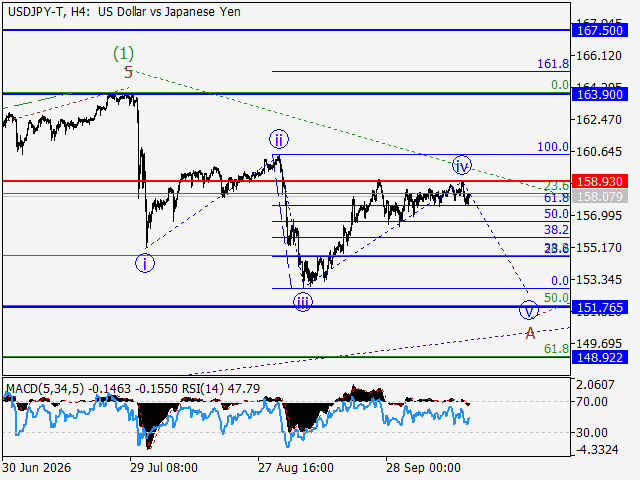Select the blue 148.922 price label
Image resolution: width=640 pixels, height=480 pixels.
pos(599,358)
